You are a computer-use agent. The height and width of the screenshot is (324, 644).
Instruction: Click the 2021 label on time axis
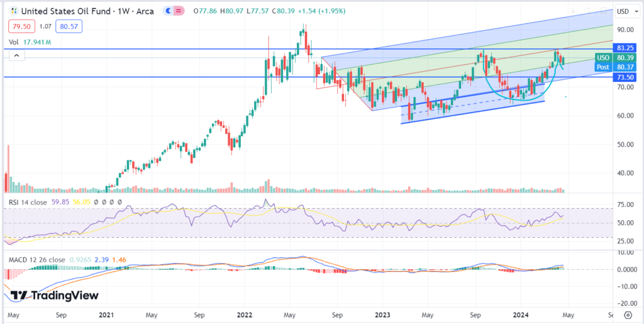(106, 315)
